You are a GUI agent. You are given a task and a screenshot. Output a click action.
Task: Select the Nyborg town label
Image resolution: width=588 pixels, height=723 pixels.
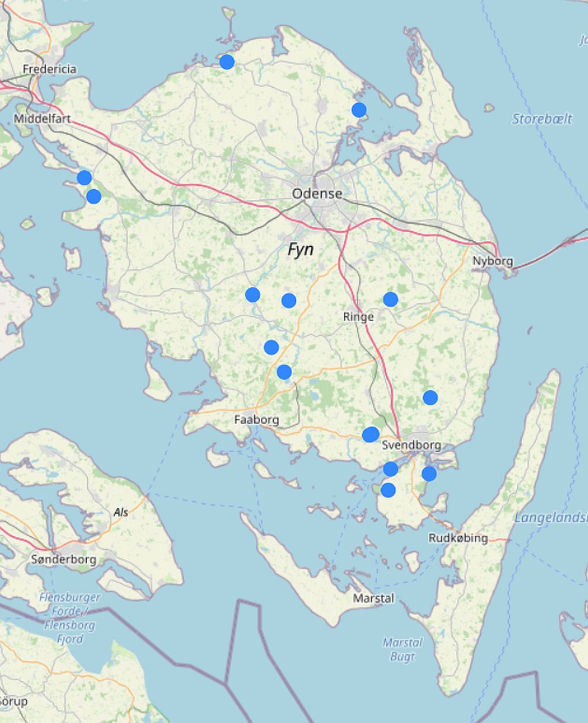[x=493, y=261]
